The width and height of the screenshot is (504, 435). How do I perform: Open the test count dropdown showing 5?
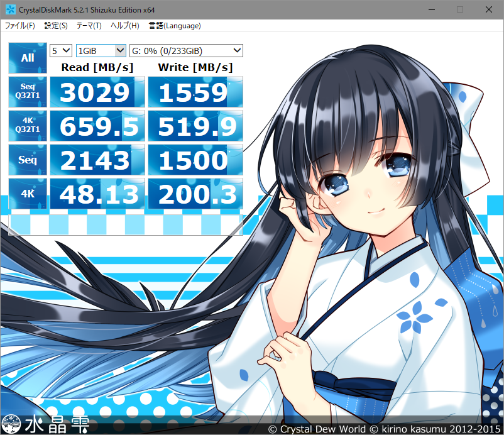(x=60, y=50)
